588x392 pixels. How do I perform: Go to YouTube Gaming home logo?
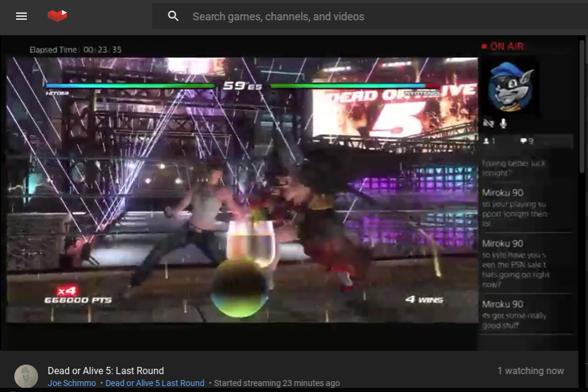click(x=57, y=16)
